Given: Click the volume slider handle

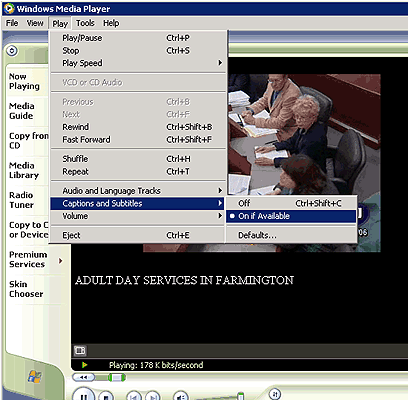Looking at the screenshot, I should [240, 396].
